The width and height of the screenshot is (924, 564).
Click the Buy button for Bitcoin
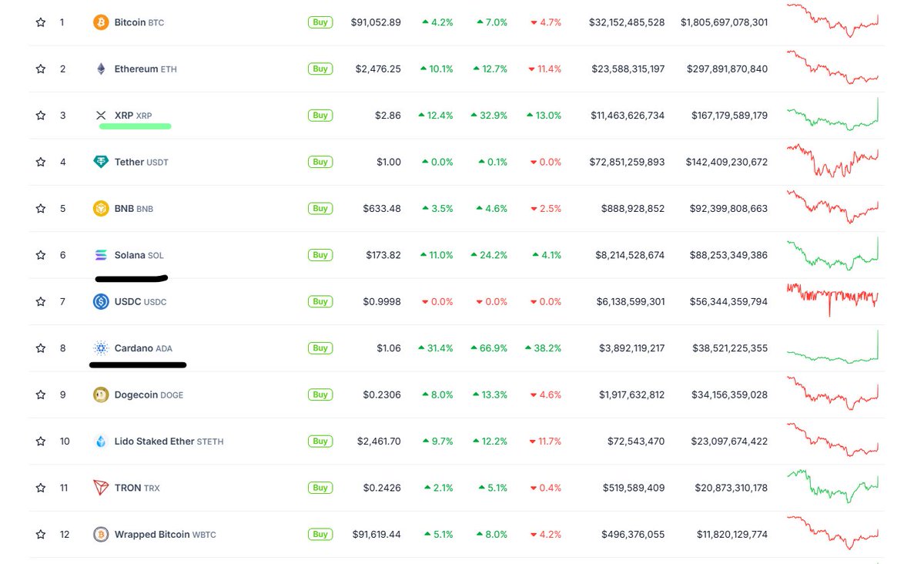320,22
